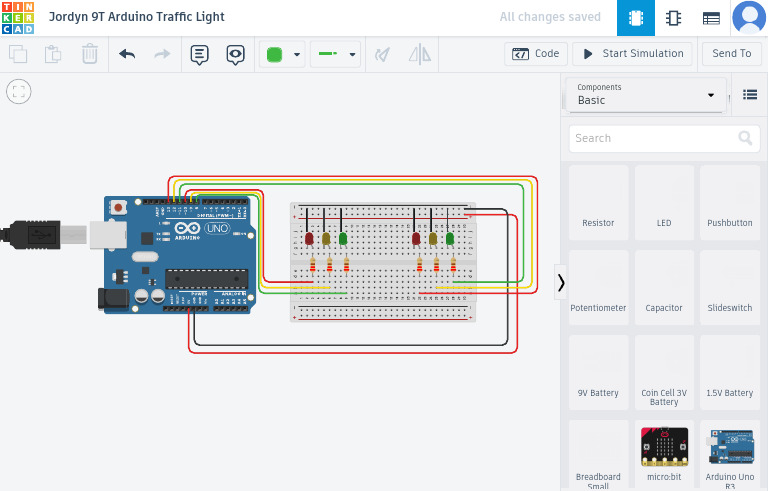The width and height of the screenshot is (768, 491).
Task: Toggle notes visibility
Action: 235,54
